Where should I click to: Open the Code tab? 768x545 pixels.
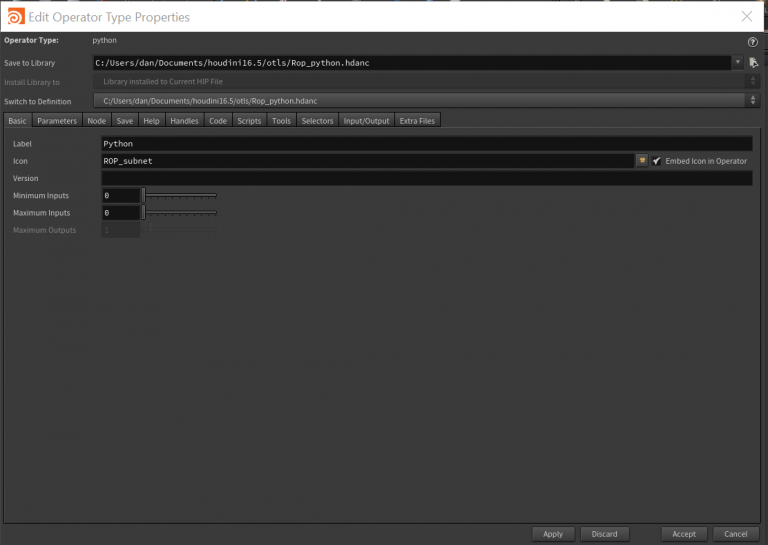pyautogui.click(x=218, y=121)
